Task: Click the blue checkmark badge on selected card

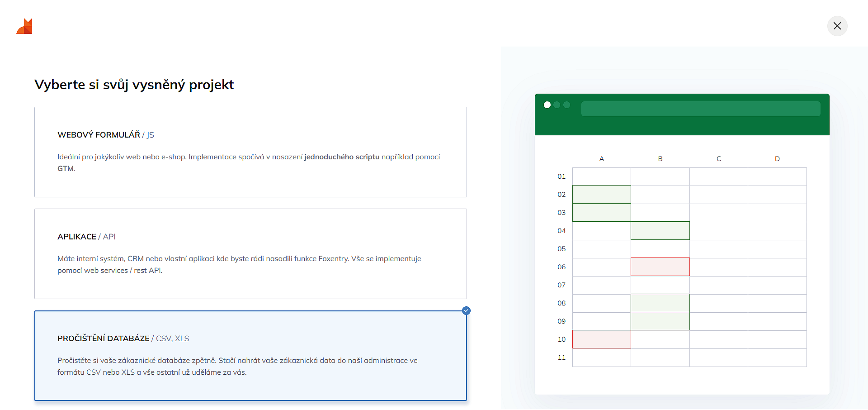Action: (466, 310)
